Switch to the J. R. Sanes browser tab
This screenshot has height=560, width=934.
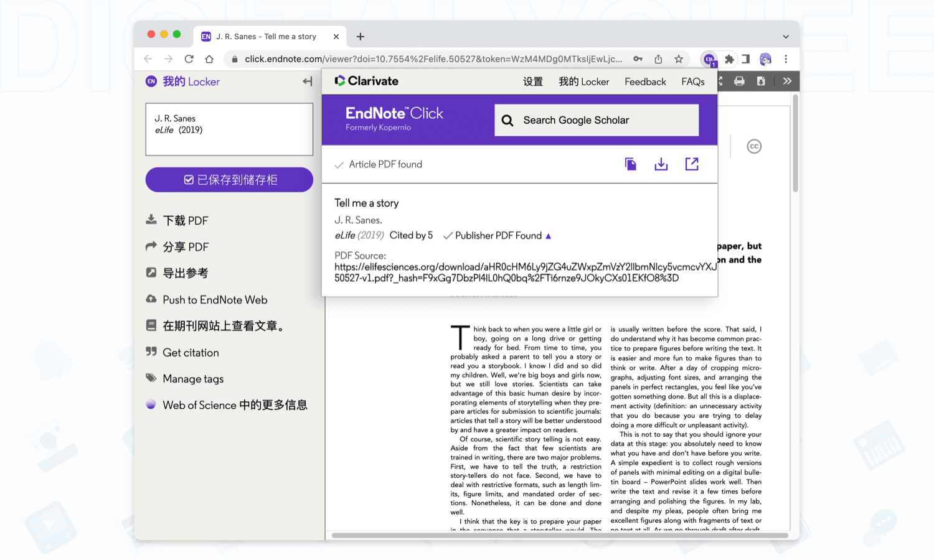(x=266, y=36)
